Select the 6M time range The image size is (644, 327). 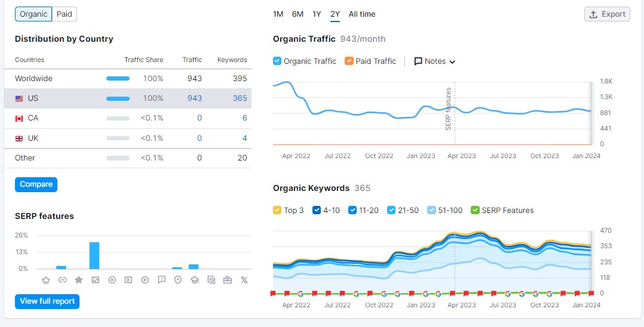[298, 14]
